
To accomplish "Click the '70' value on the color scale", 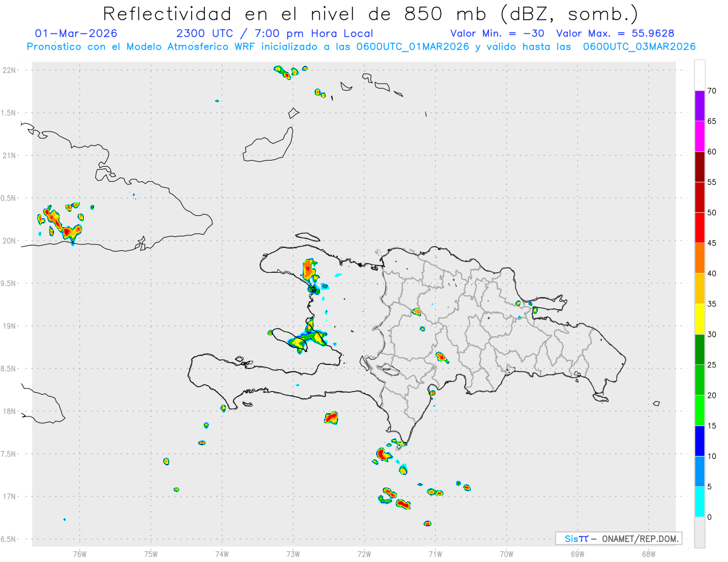I will pyautogui.click(x=712, y=91).
